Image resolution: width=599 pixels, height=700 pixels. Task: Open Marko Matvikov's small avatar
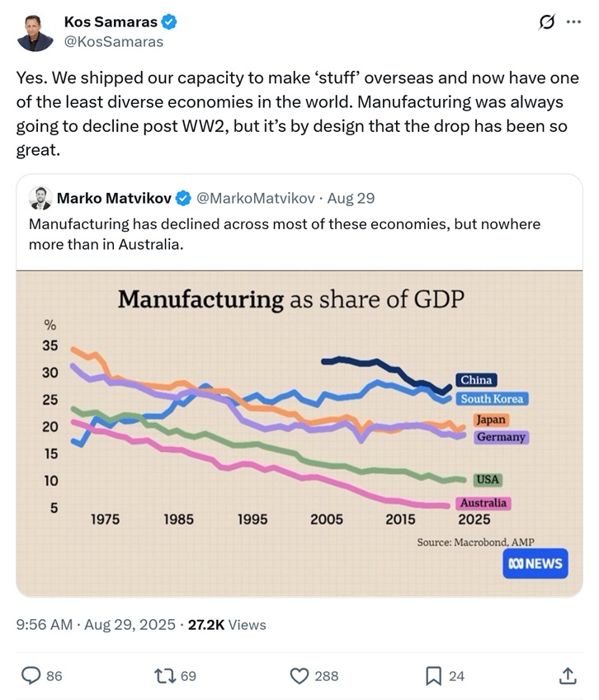click(40, 198)
